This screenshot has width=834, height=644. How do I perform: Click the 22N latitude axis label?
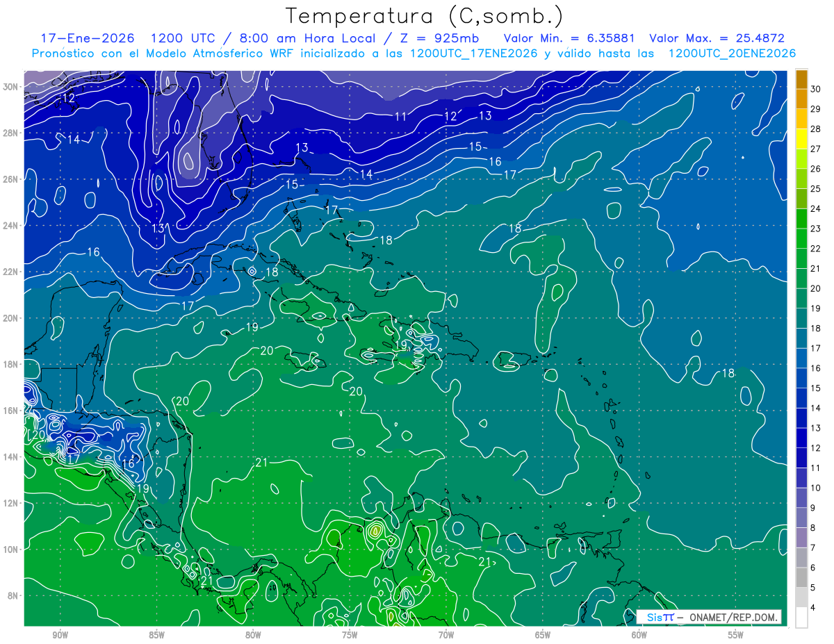click(12, 272)
